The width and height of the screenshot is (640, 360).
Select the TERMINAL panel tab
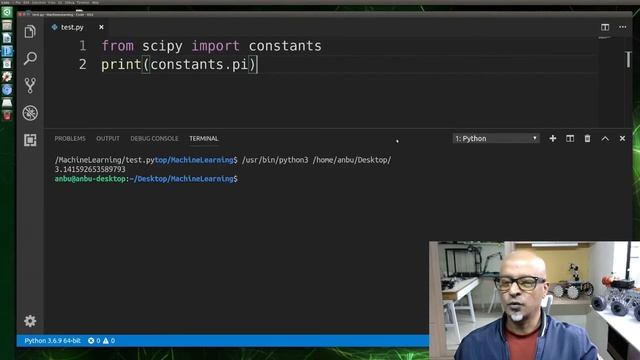pyautogui.click(x=204, y=138)
